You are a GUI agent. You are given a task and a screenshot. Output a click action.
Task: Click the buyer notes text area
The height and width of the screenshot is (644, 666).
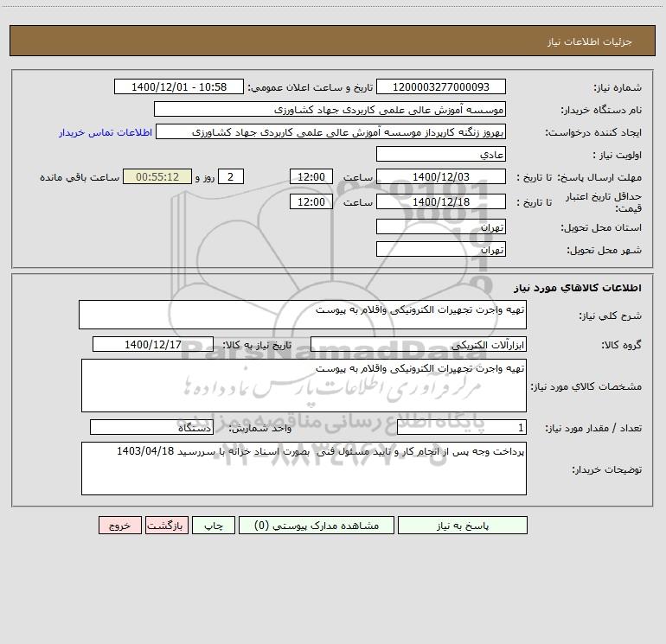point(304,469)
